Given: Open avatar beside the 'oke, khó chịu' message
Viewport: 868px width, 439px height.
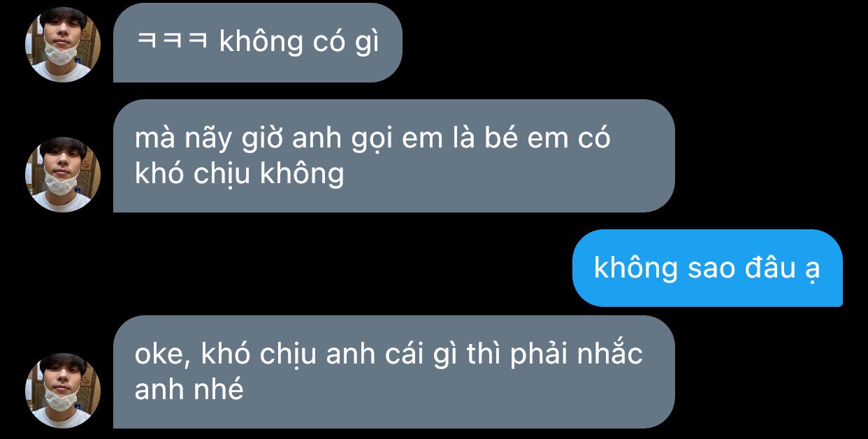Looking at the screenshot, I should click(x=63, y=390).
